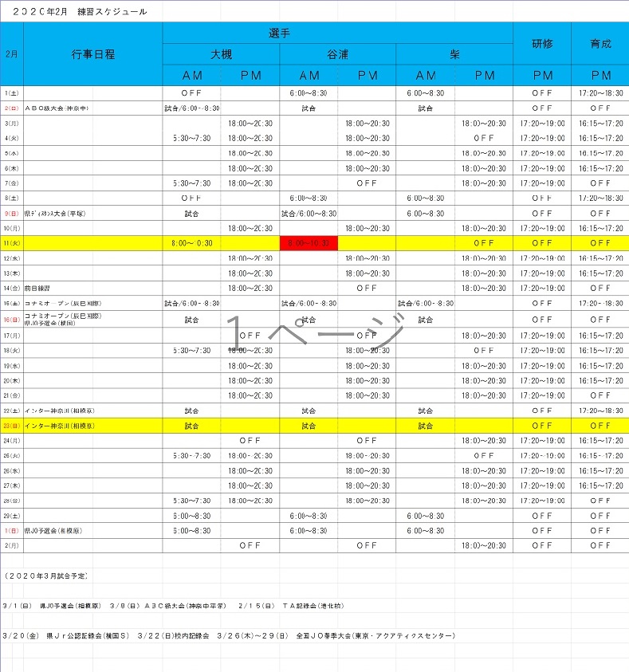Select 育成 PM 'OFF' on 21(金)
The image size is (629, 672).
600,395
